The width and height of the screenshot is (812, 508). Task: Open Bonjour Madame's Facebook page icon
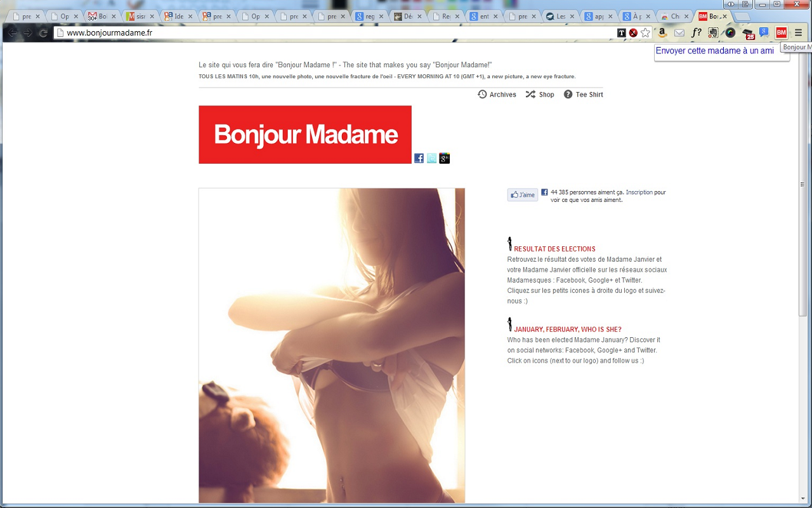[x=419, y=158]
